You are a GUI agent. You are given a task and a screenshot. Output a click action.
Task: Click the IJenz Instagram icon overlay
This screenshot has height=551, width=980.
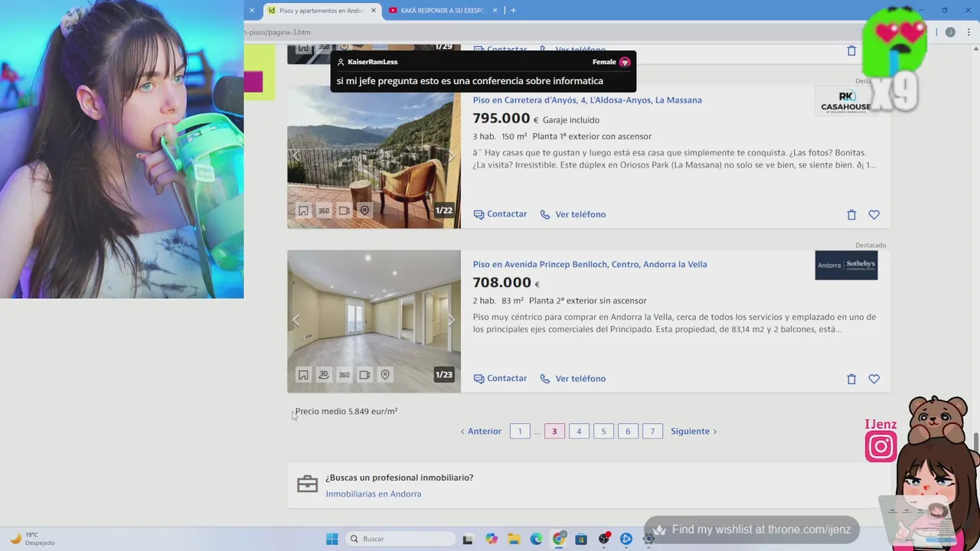pyautogui.click(x=880, y=447)
